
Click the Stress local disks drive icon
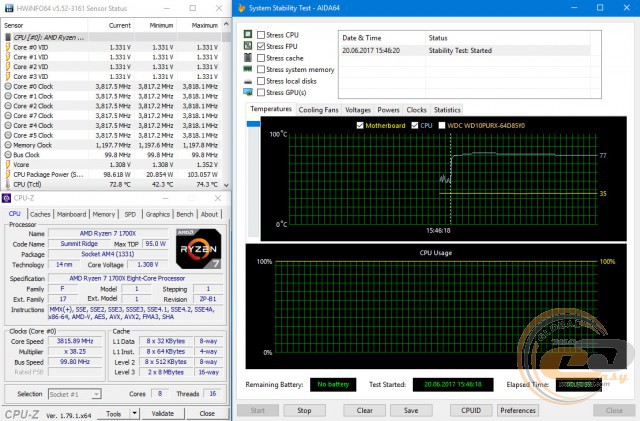pyautogui.click(x=248, y=81)
